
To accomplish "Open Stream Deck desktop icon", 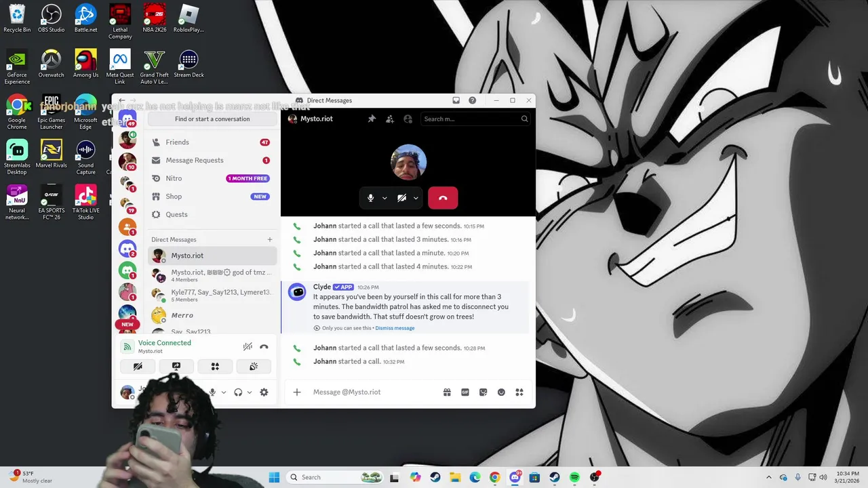I will coord(189,64).
